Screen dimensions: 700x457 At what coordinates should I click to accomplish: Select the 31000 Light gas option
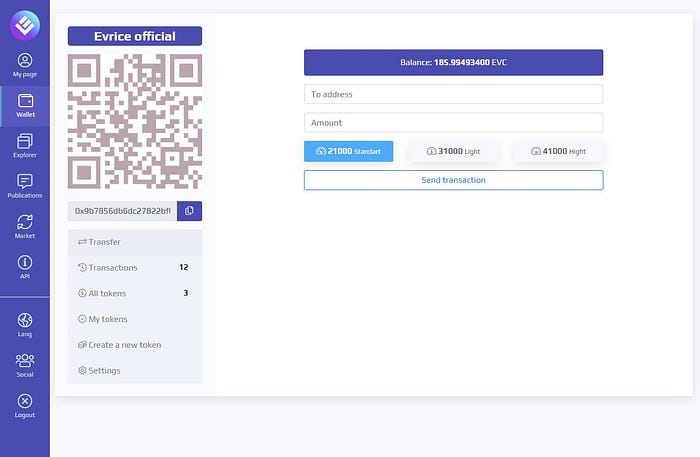tap(454, 151)
